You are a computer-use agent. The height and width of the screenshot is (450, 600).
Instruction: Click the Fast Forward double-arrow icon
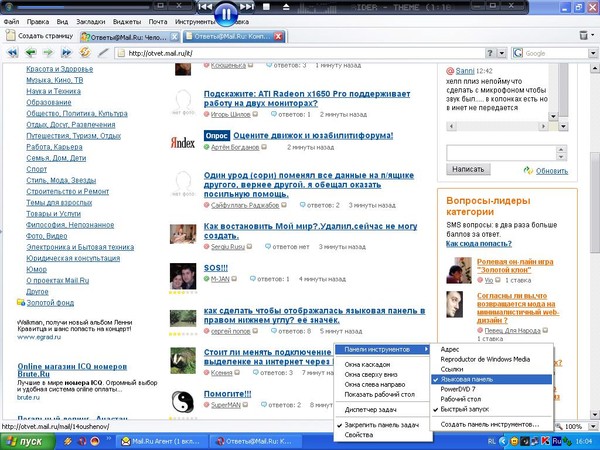66,52
